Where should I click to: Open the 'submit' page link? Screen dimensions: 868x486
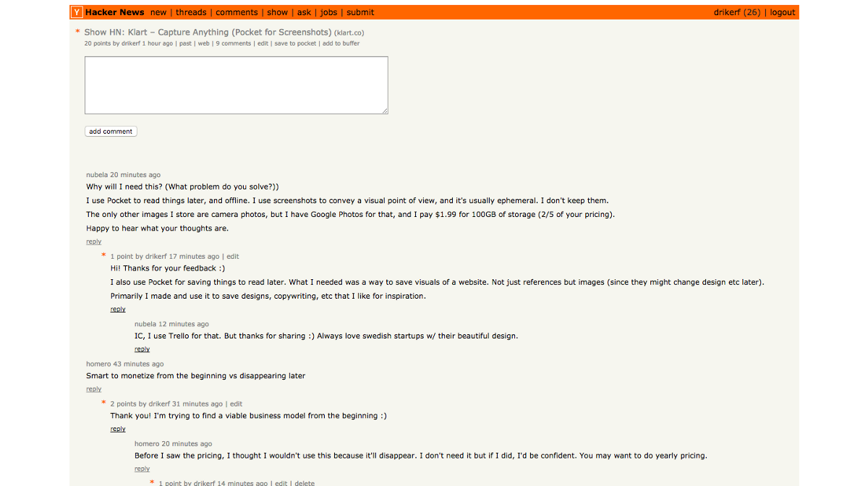pos(360,12)
